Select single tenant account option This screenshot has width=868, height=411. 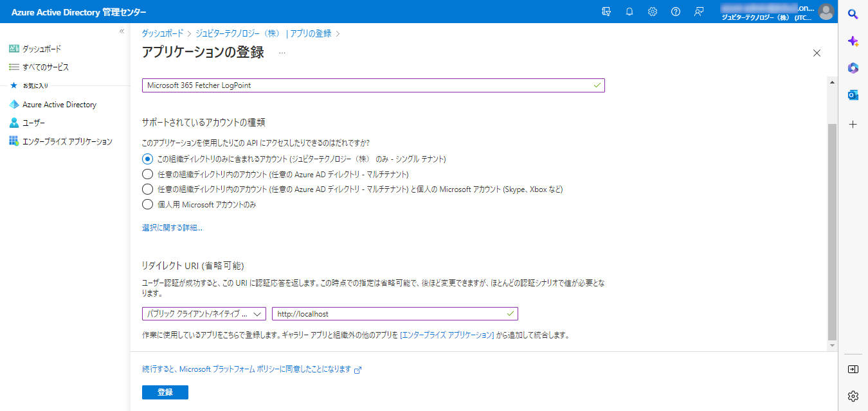[x=147, y=159]
